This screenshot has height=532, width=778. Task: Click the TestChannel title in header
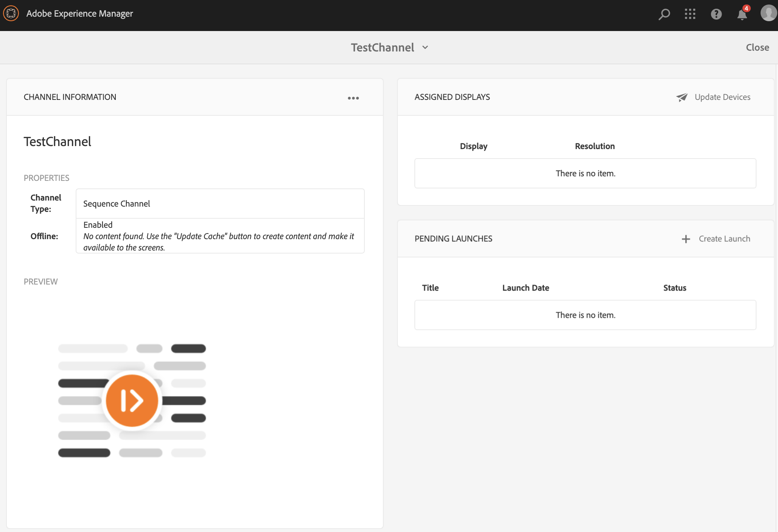tap(382, 48)
